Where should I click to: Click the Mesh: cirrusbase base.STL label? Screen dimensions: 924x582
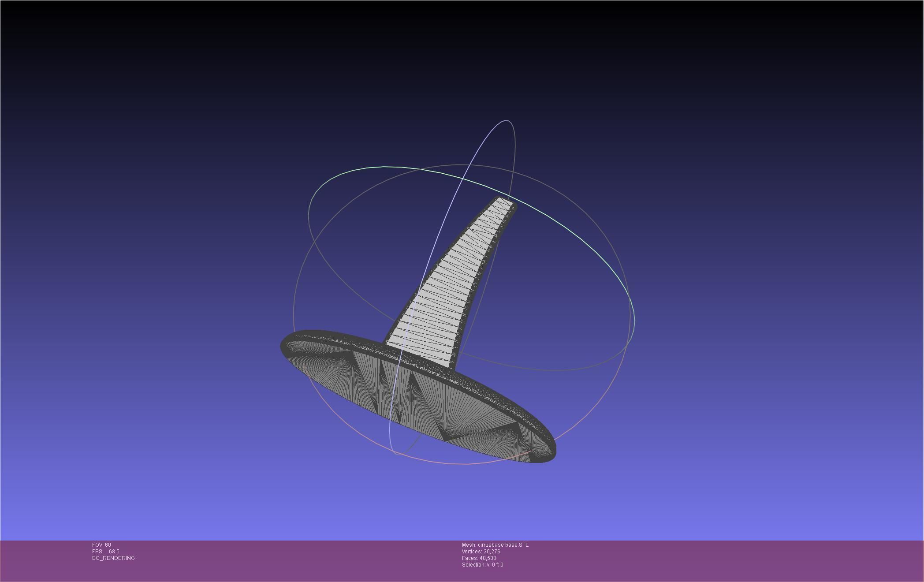[495, 545]
